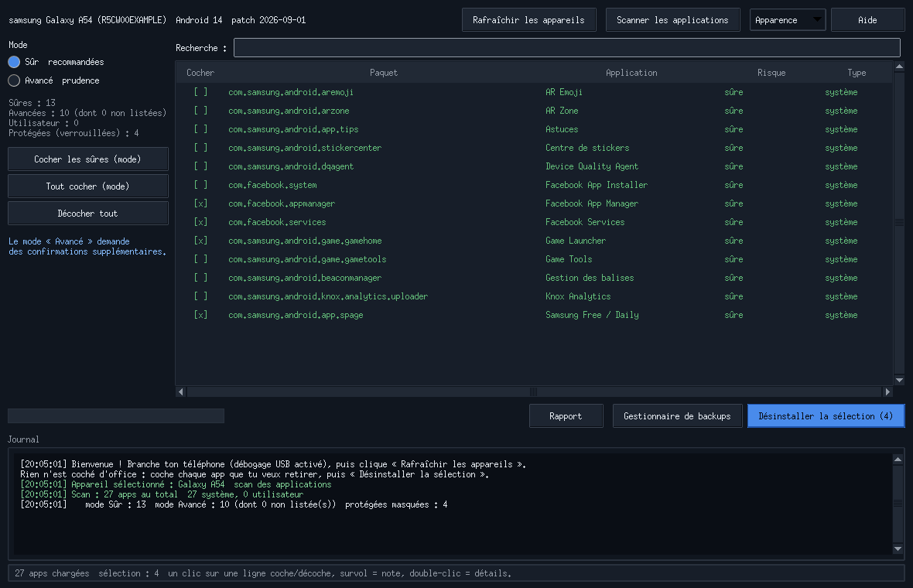Open the Apparence dropdown
This screenshot has height=588, width=913.
pos(787,20)
